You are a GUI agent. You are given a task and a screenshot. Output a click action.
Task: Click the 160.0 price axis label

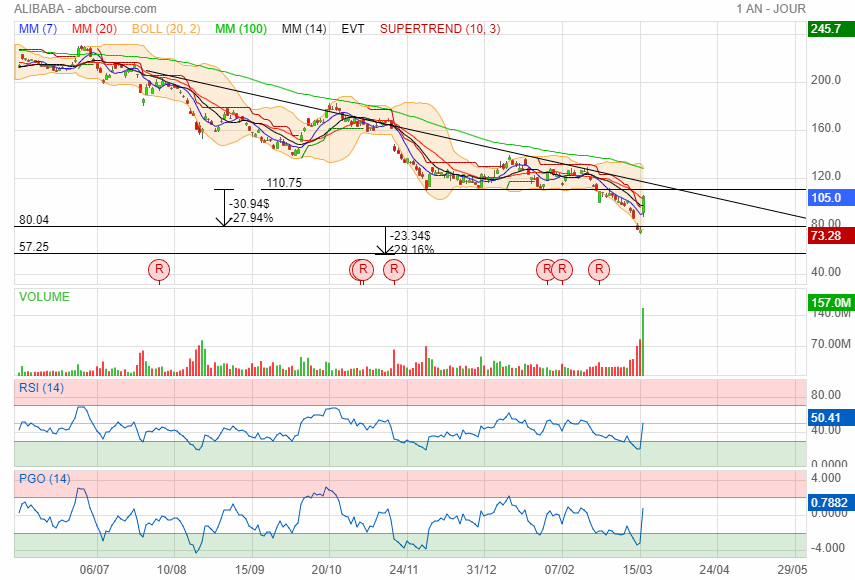826,128
